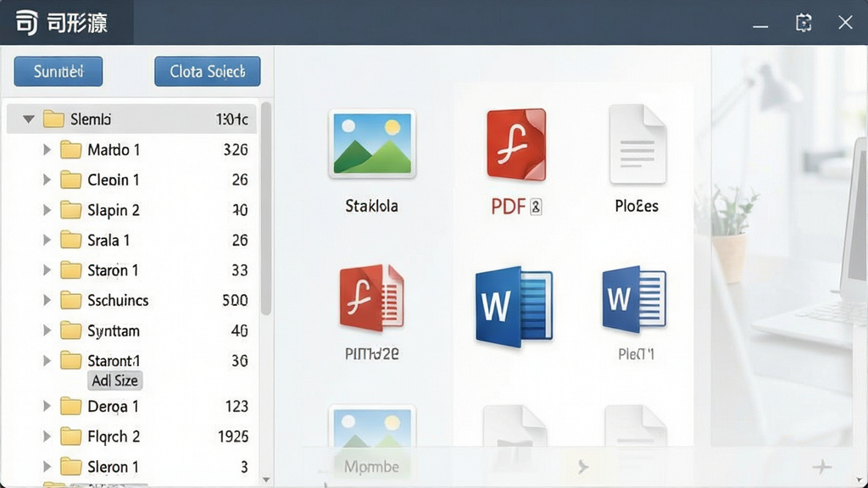
Task: Click the Sleron 1 folder icon
Action: (x=71, y=467)
